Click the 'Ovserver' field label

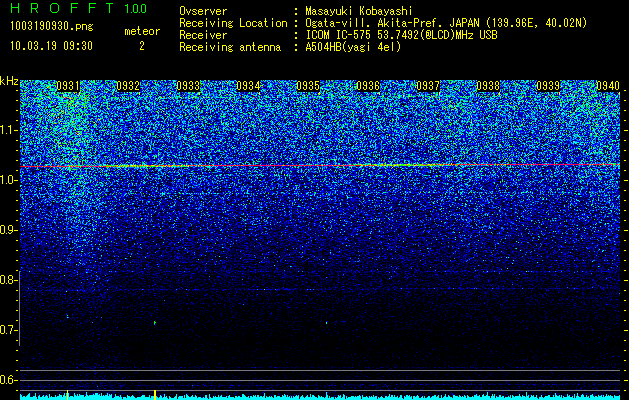(x=203, y=11)
